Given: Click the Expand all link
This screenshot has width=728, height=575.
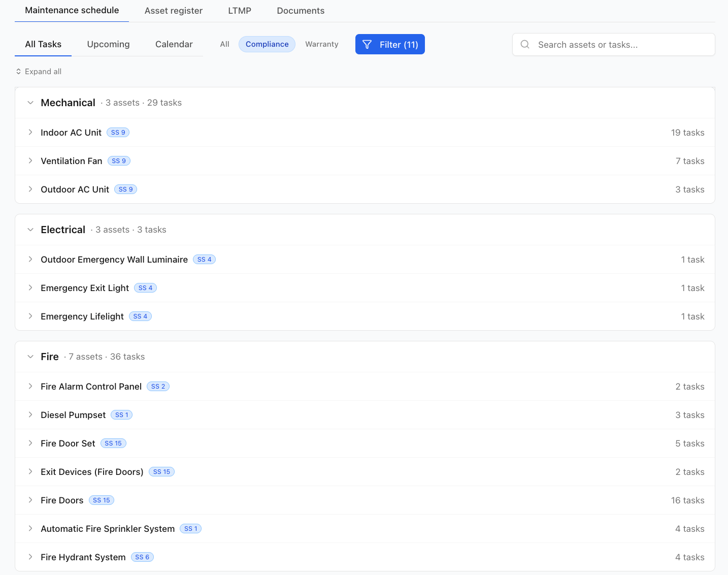Looking at the screenshot, I should click(x=39, y=72).
